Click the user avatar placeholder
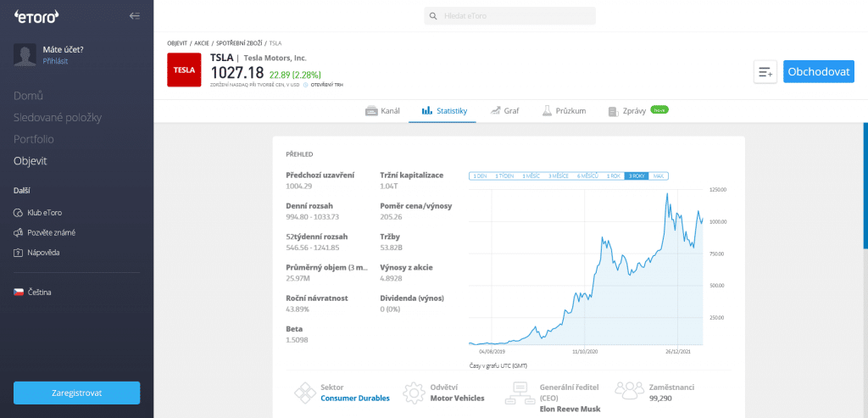The image size is (868, 418). point(25,55)
